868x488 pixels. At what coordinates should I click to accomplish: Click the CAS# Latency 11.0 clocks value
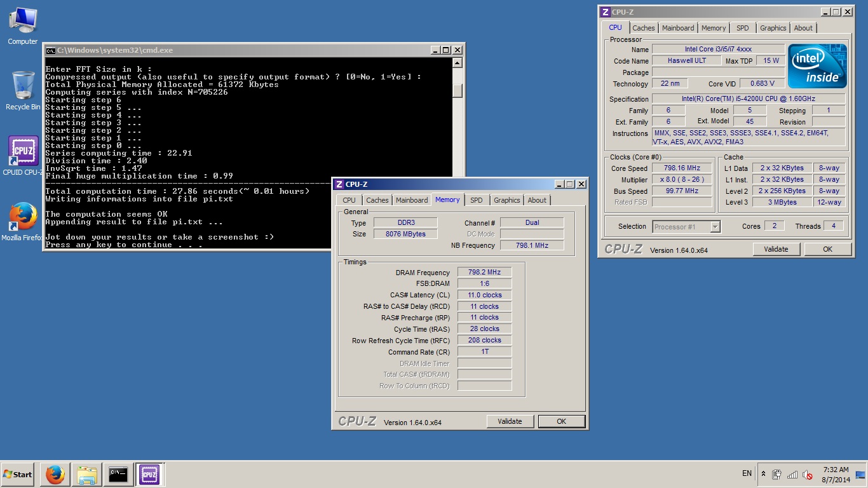(x=484, y=295)
